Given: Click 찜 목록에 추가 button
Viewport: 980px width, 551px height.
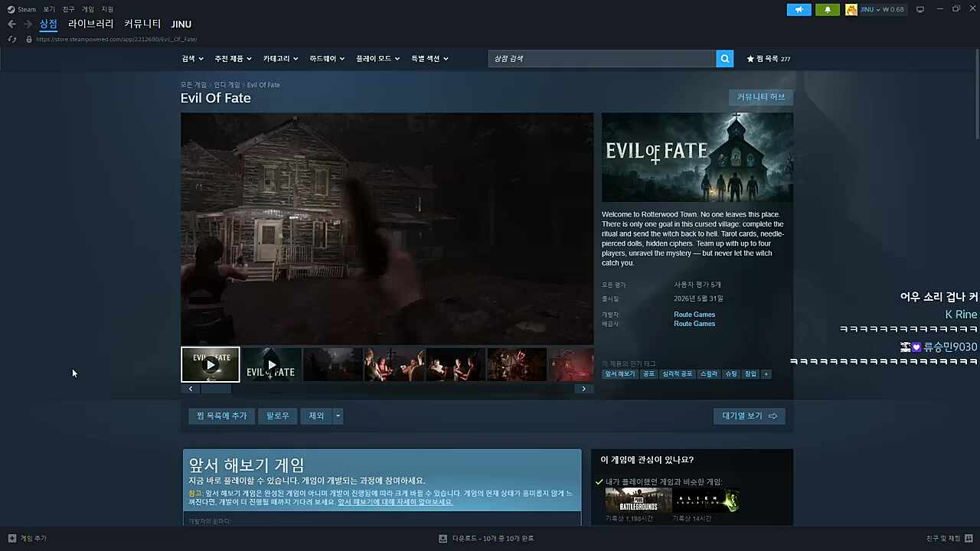Looking at the screenshot, I should 221,416.
